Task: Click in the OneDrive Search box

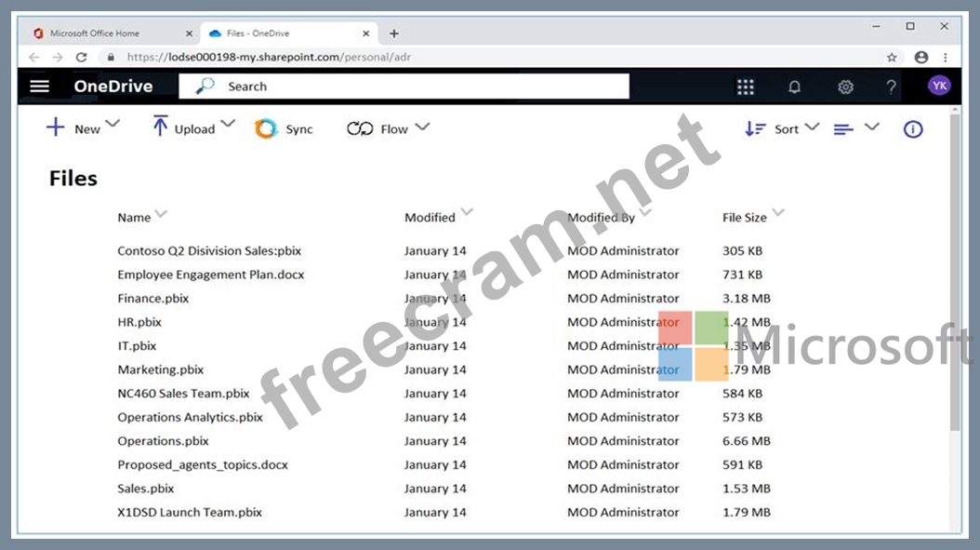Action: pyautogui.click(x=404, y=87)
